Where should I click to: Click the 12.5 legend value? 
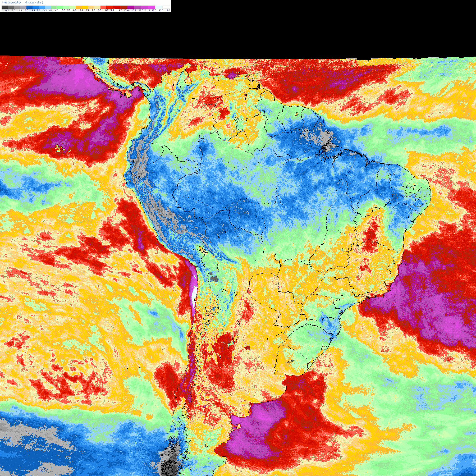161,10
